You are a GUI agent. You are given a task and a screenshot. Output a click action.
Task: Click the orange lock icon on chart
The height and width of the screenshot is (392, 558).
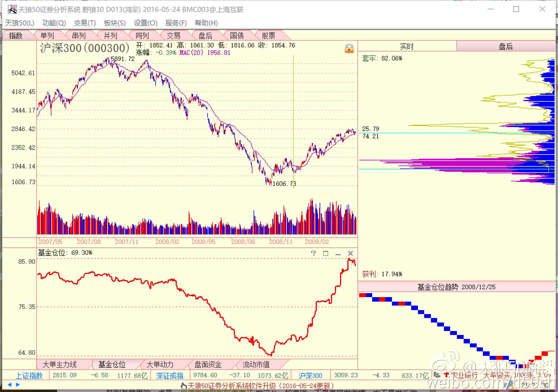tap(349, 49)
